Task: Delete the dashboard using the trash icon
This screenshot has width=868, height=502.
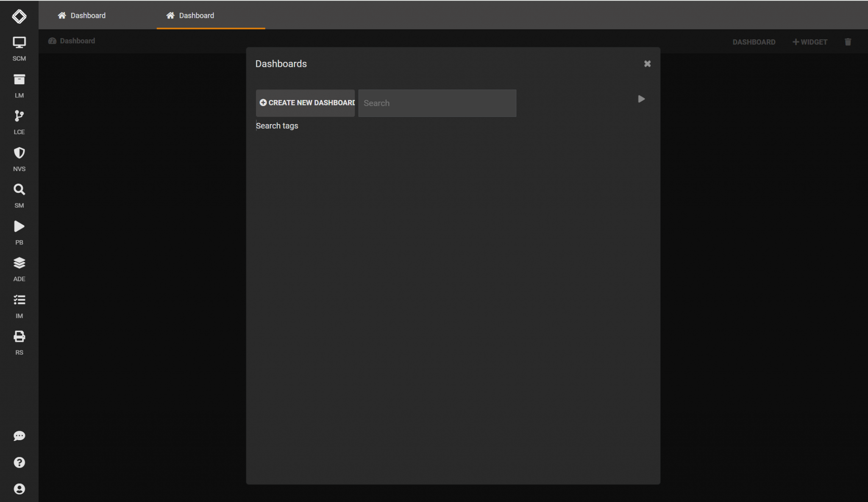Action: pos(848,42)
